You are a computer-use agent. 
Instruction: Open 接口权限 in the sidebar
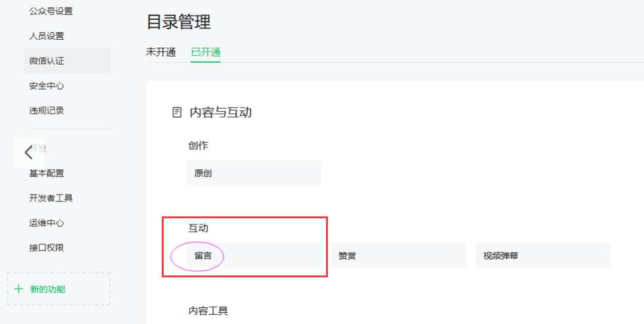(47, 248)
